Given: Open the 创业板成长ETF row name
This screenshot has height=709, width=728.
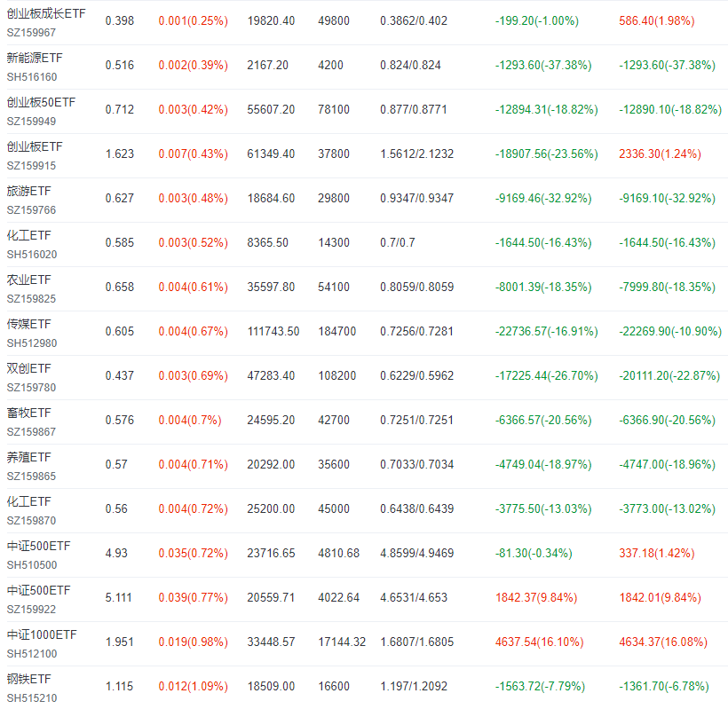Looking at the screenshot, I should pyautogui.click(x=46, y=14).
